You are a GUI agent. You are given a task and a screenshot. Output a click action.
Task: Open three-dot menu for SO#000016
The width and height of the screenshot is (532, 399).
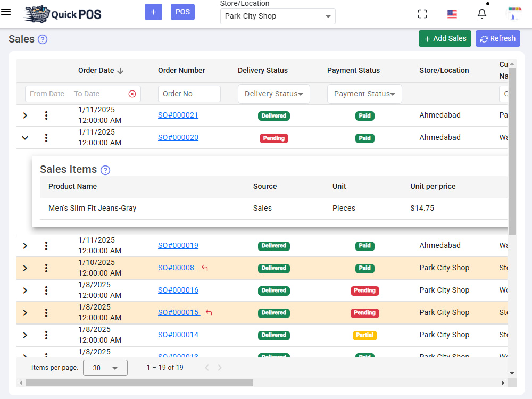pyautogui.click(x=46, y=290)
